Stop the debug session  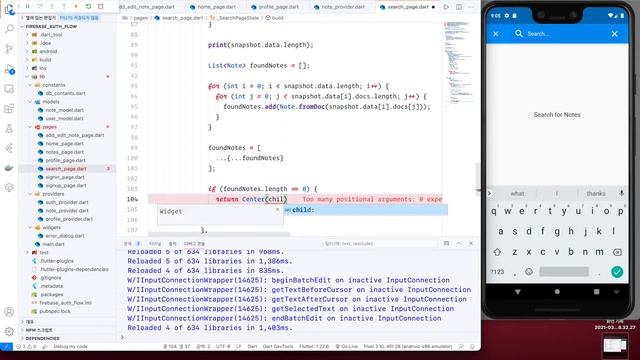100,7
